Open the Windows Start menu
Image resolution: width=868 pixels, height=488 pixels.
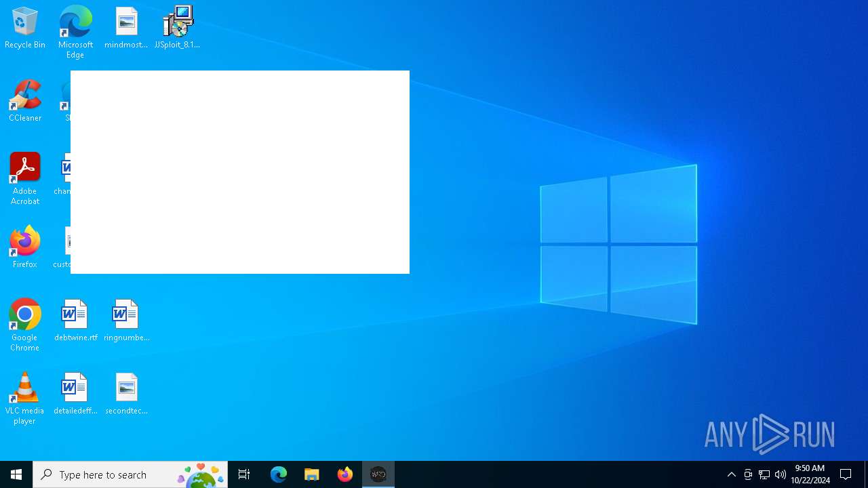16,474
